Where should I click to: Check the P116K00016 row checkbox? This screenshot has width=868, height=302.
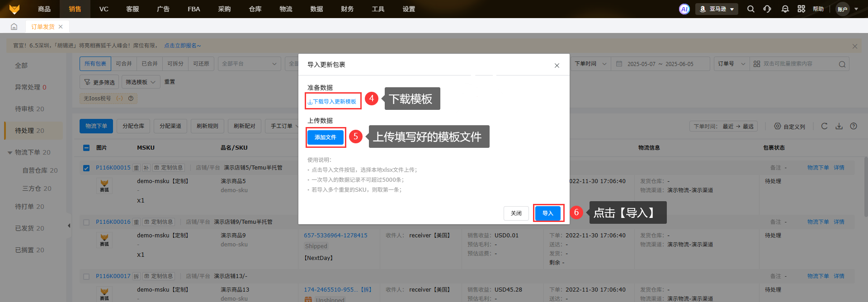86,222
